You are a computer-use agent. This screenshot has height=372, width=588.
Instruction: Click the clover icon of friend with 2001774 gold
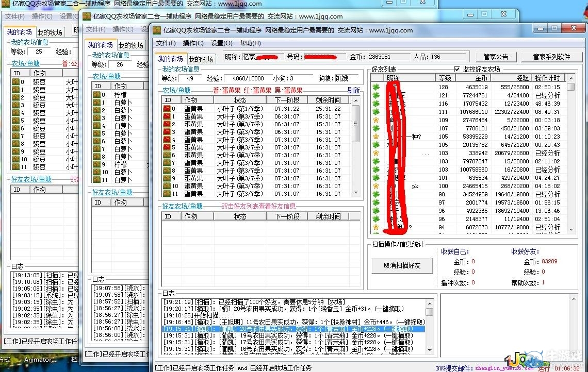point(376,202)
